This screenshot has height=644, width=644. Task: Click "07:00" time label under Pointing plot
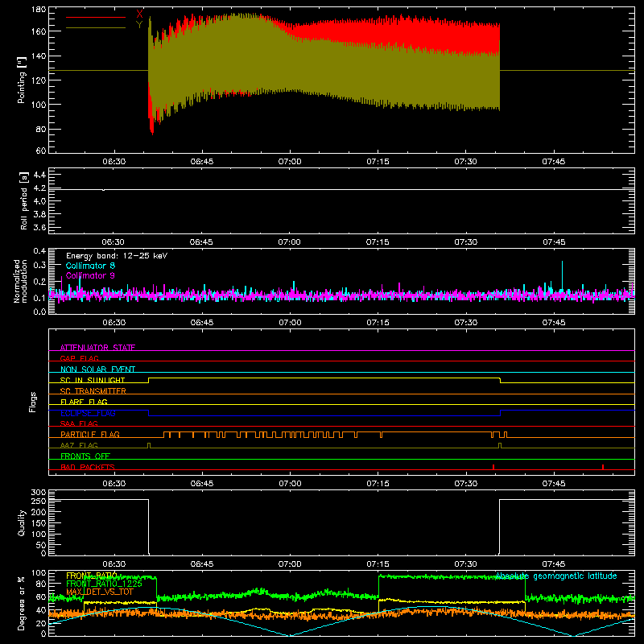click(x=290, y=162)
